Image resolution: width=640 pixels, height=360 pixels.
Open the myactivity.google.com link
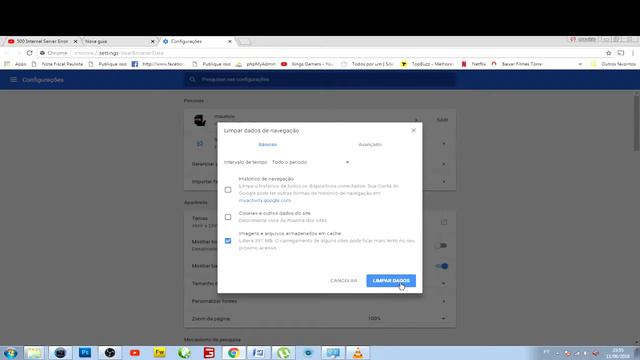tap(265, 200)
